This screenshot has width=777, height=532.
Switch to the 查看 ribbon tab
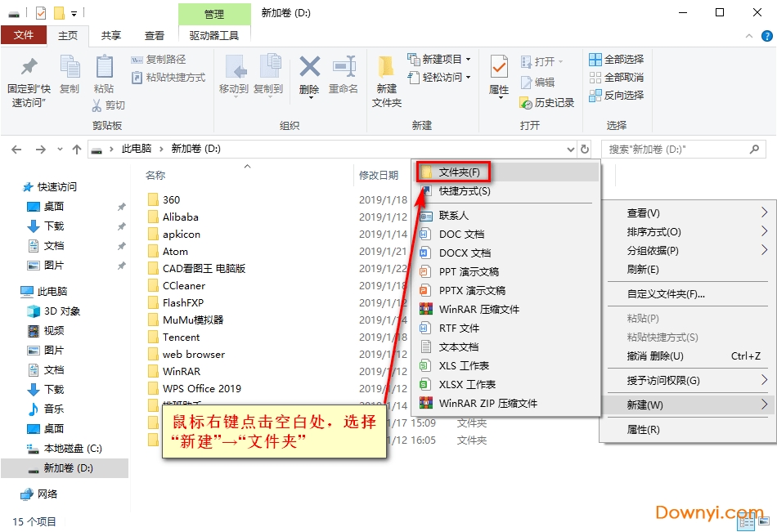[x=155, y=35]
